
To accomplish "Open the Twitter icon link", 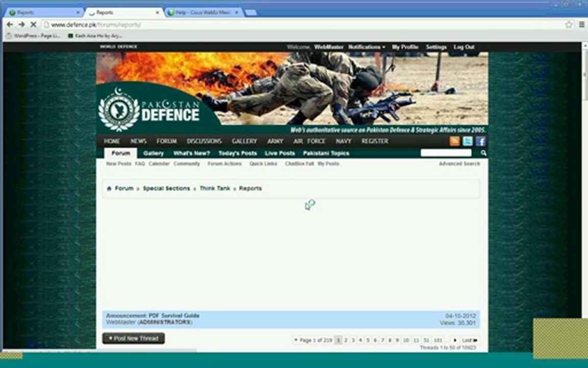I will [468, 141].
